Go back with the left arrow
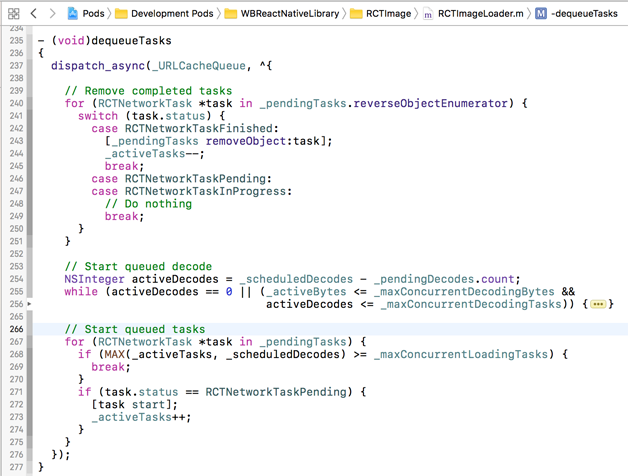Viewport: 628px width, 476px height. (34, 14)
